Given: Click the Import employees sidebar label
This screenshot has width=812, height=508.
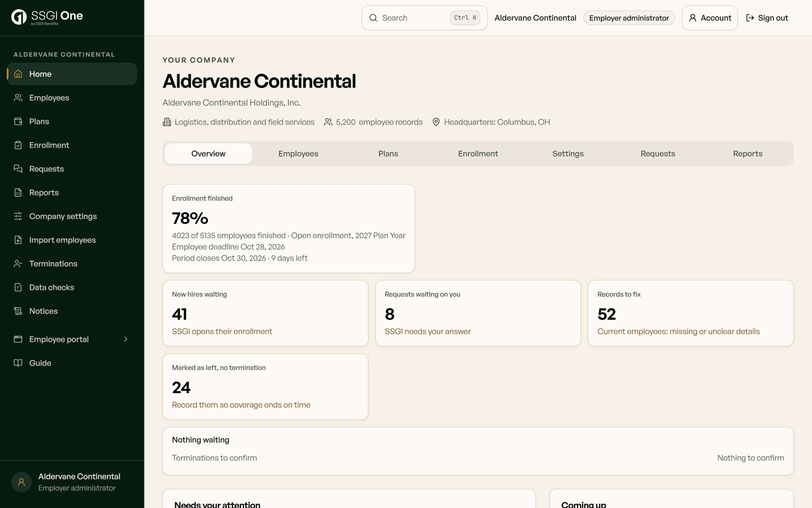Looking at the screenshot, I should click(x=62, y=240).
